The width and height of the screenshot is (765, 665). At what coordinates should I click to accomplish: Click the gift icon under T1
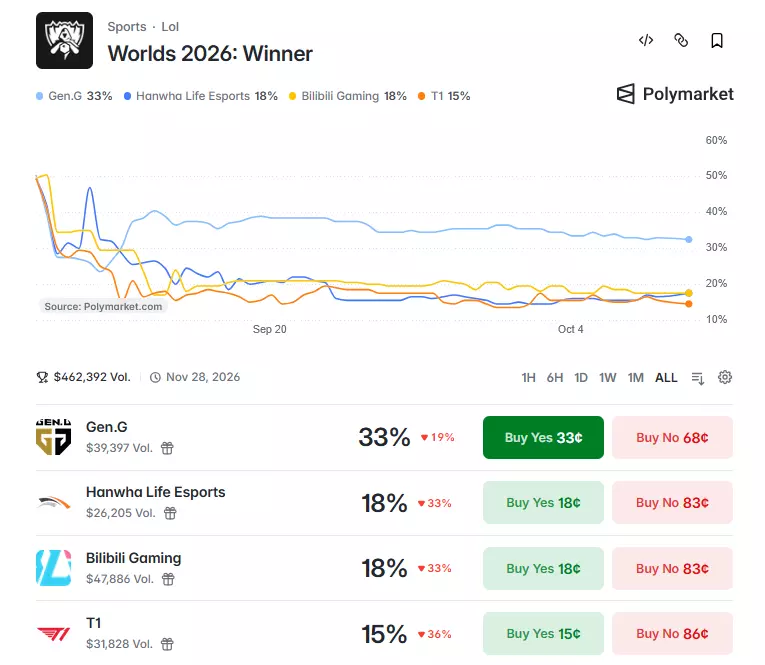tap(167, 645)
